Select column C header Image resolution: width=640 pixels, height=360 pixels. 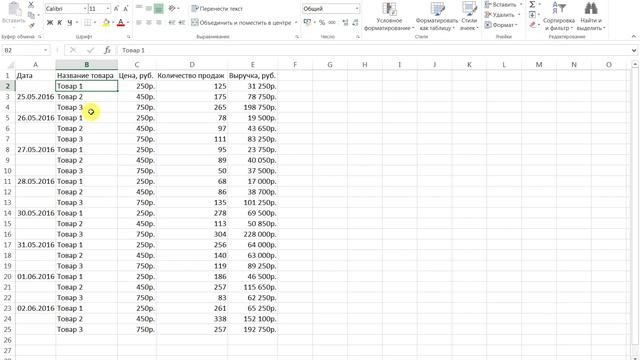click(137, 64)
